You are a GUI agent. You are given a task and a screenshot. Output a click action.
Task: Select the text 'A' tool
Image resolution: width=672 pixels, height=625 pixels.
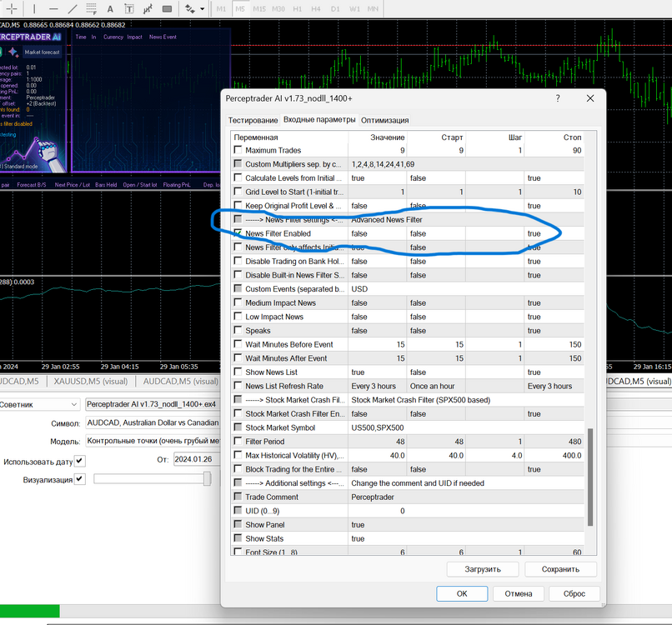click(110, 8)
